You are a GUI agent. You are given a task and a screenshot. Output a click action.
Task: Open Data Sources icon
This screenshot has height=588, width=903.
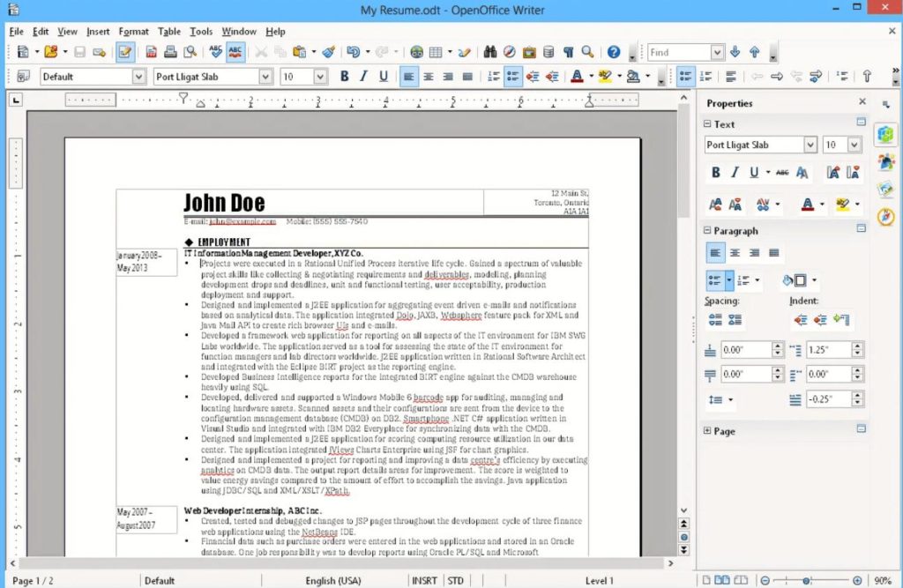tap(549, 52)
